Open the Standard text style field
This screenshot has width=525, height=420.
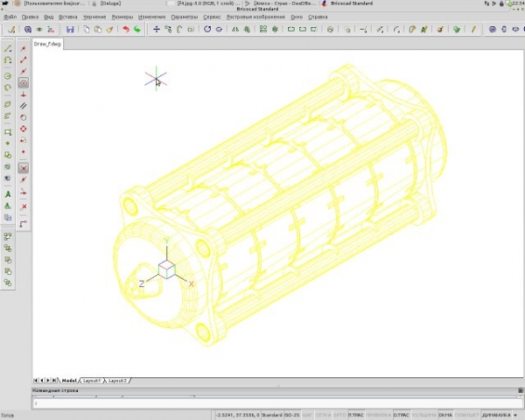270,415
